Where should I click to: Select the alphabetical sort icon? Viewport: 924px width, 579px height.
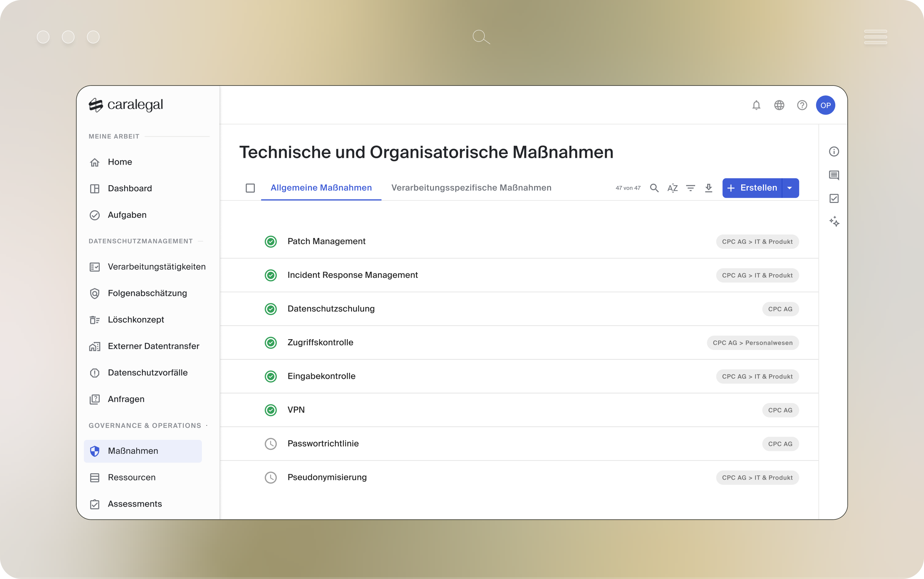[x=672, y=188]
